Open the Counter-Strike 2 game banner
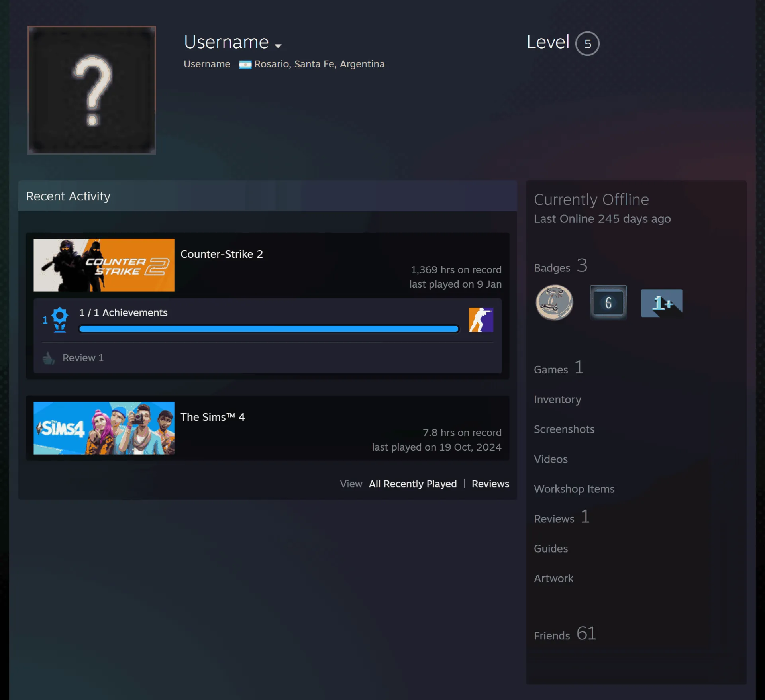 coord(104,265)
